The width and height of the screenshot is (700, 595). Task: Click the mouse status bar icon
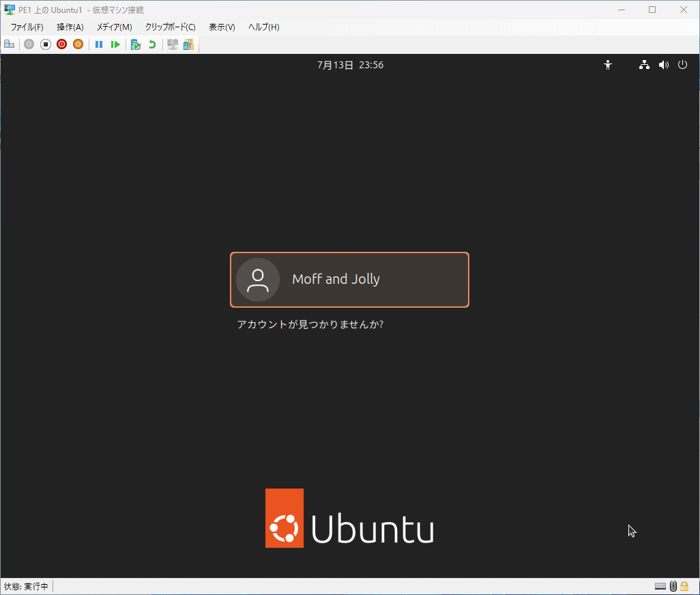point(673,586)
